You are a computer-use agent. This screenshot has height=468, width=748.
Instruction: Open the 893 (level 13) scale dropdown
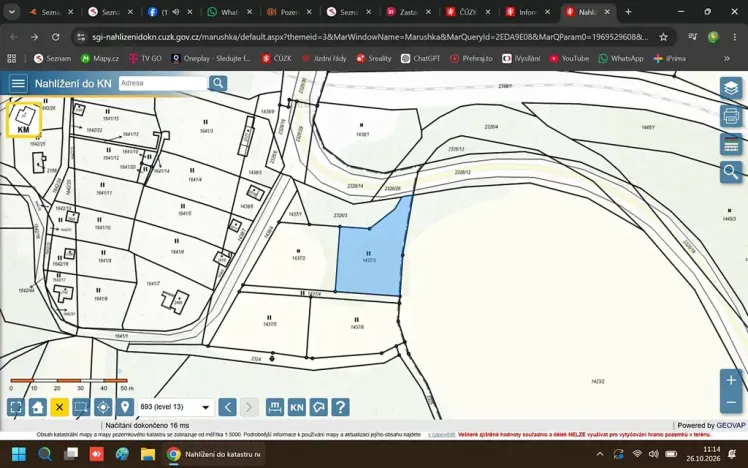[176, 407]
